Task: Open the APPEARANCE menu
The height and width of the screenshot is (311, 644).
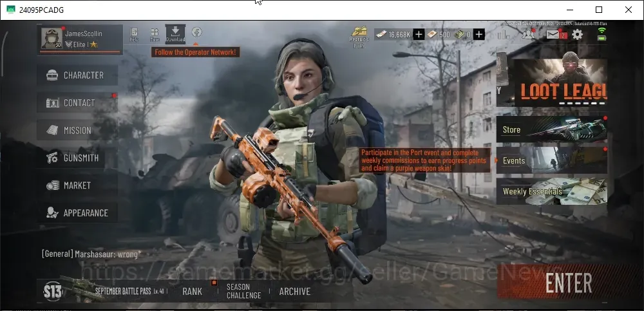Action: 77,213
